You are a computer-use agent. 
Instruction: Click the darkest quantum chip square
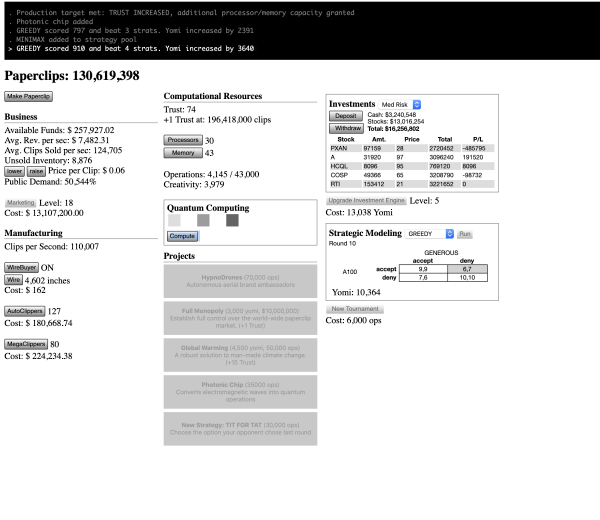coord(232,220)
